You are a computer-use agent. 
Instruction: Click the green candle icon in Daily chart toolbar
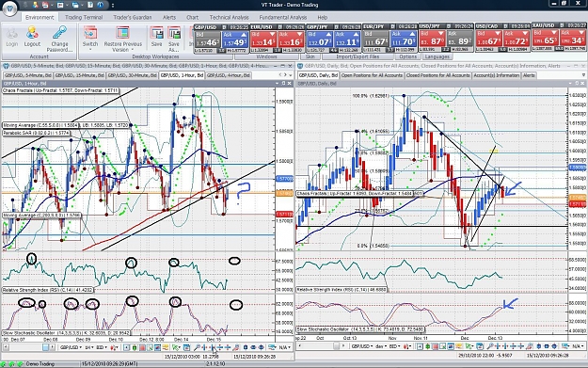[x=427, y=346]
